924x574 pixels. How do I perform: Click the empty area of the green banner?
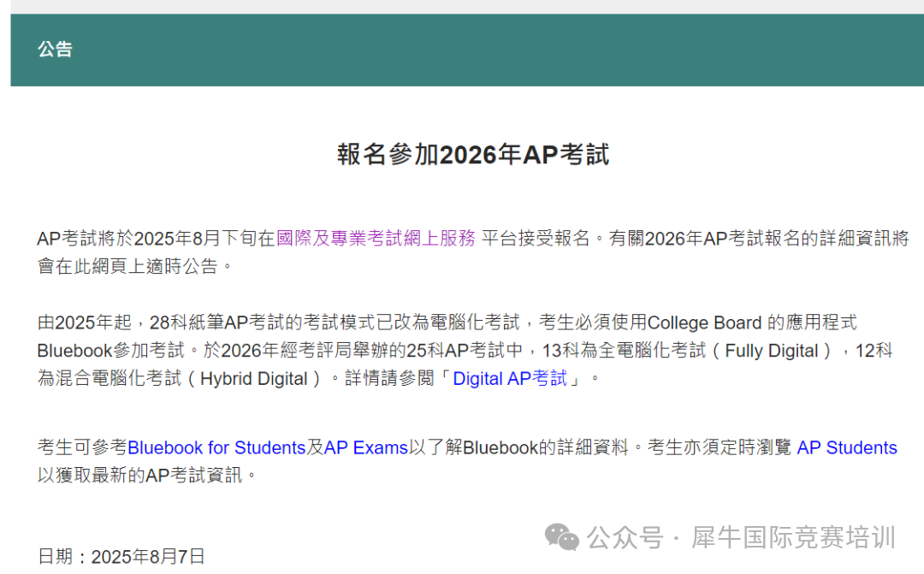click(513, 50)
